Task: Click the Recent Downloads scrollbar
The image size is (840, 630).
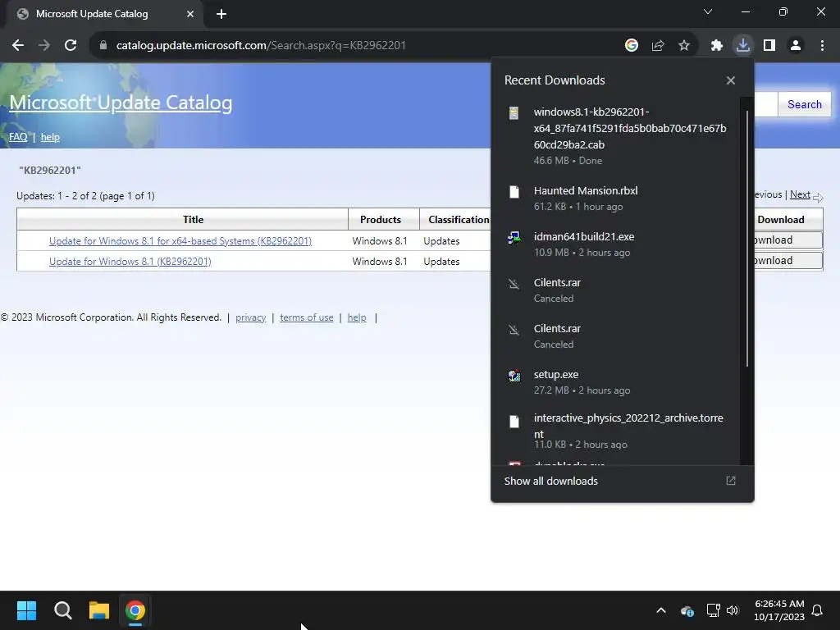Action: [746, 239]
